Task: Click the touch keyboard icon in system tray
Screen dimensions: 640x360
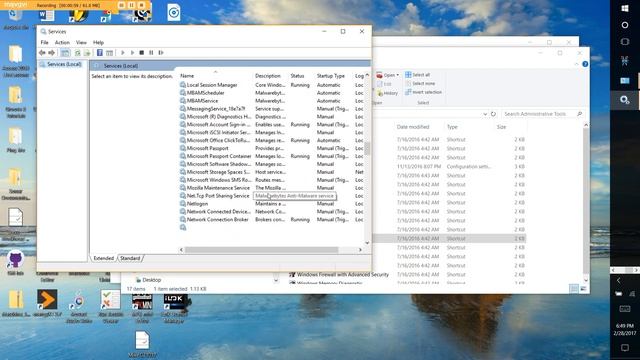Action: tap(625, 309)
